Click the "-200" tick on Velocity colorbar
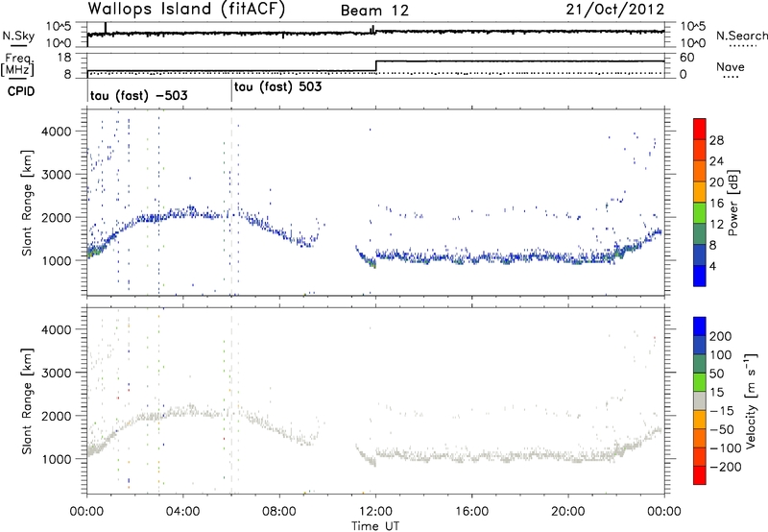The width and height of the screenshot is (768, 532). pyautogui.click(x=725, y=467)
